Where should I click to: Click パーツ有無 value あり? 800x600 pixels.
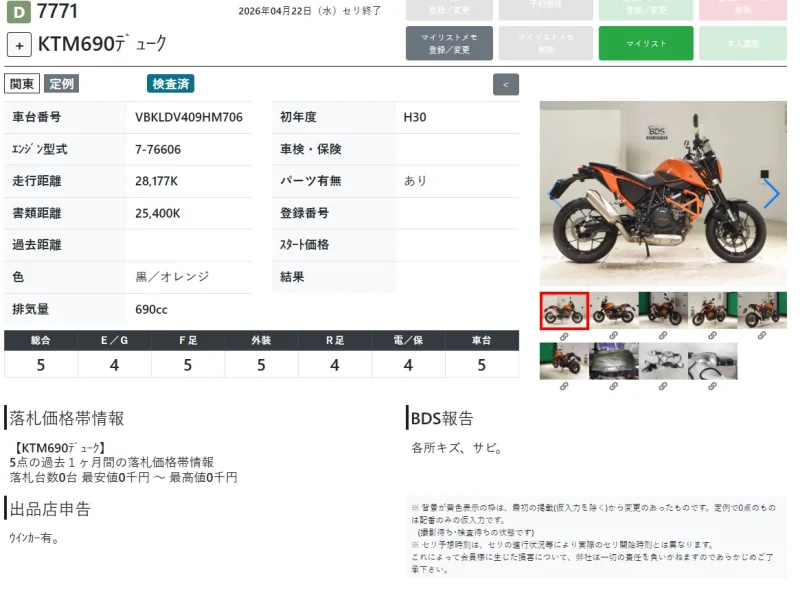415,181
